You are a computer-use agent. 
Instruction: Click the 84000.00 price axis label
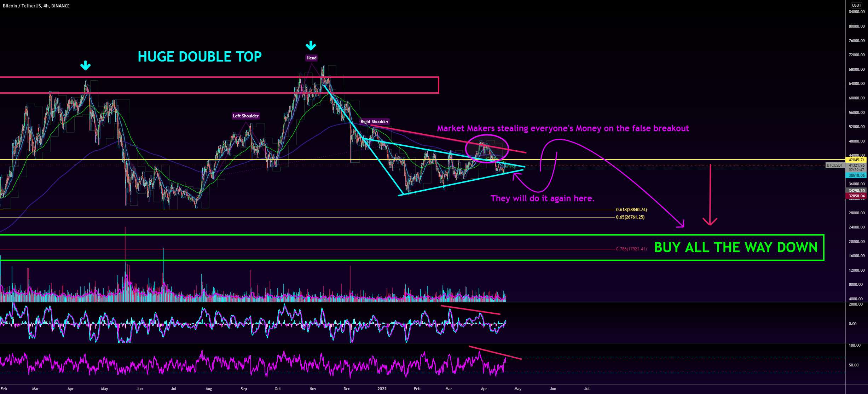point(856,12)
